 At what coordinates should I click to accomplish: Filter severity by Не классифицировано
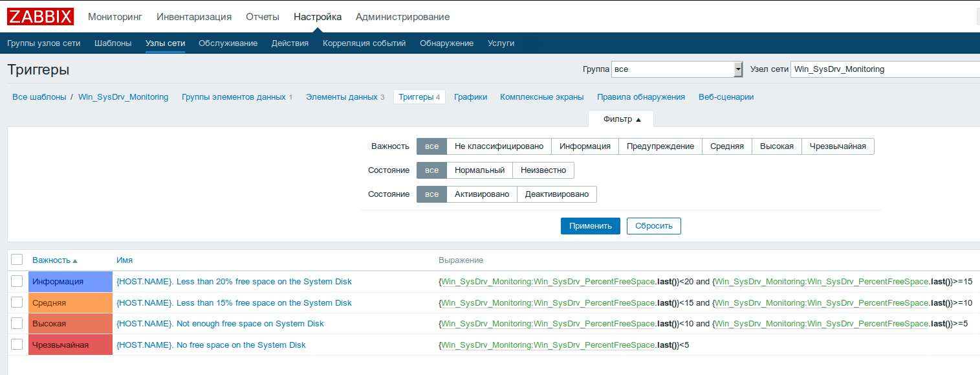499,146
